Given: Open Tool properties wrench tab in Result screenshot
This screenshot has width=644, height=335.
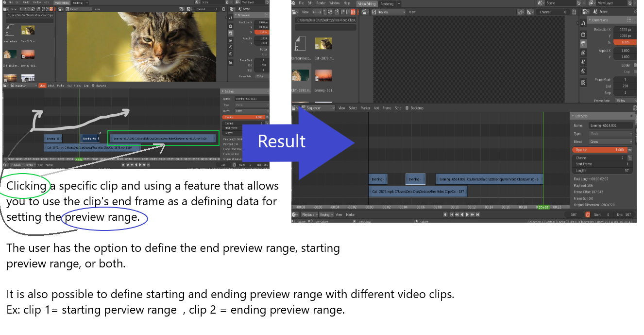Looking at the screenshot, I should (583, 23).
